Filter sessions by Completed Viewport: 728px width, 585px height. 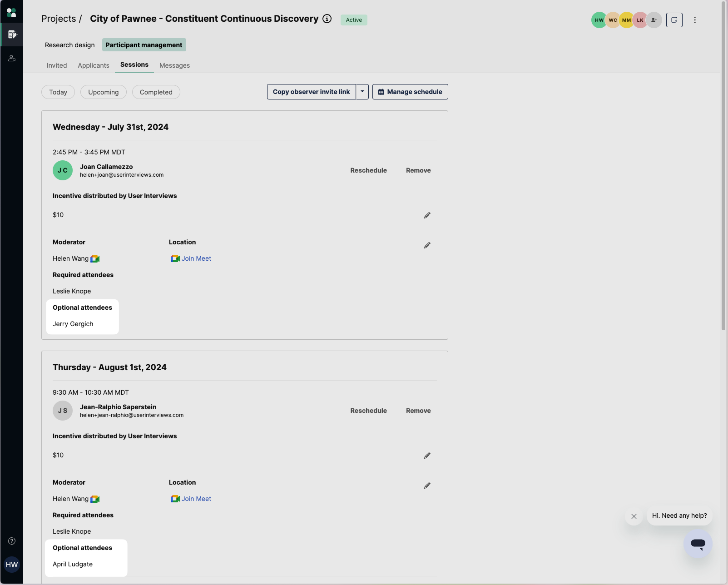[x=156, y=92]
